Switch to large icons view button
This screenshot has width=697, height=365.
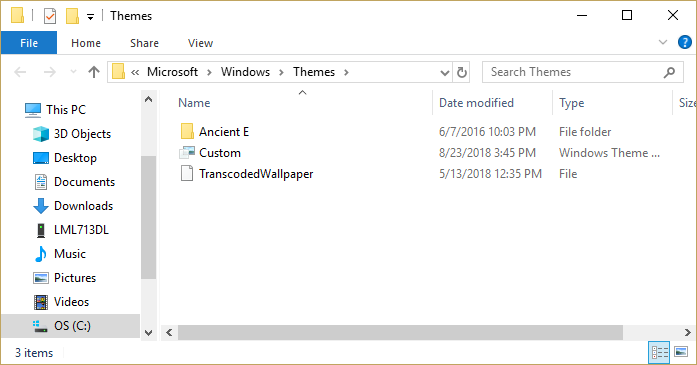pos(681,353)
